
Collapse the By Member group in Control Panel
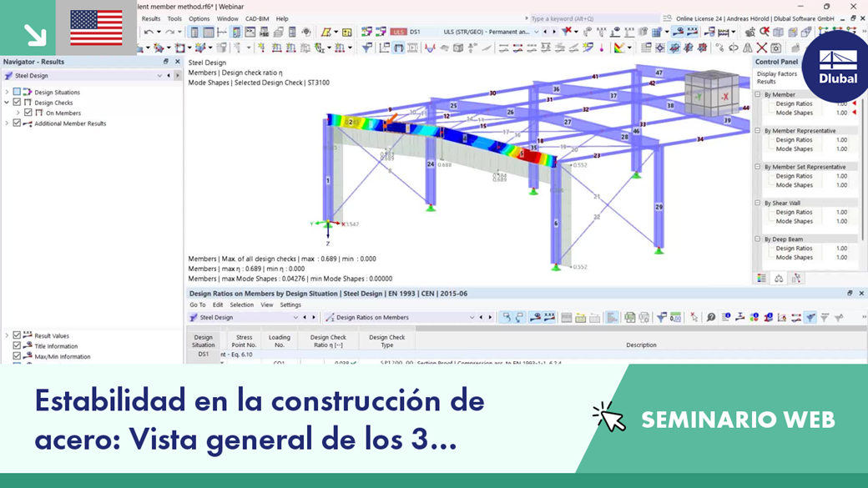(758, 94)
